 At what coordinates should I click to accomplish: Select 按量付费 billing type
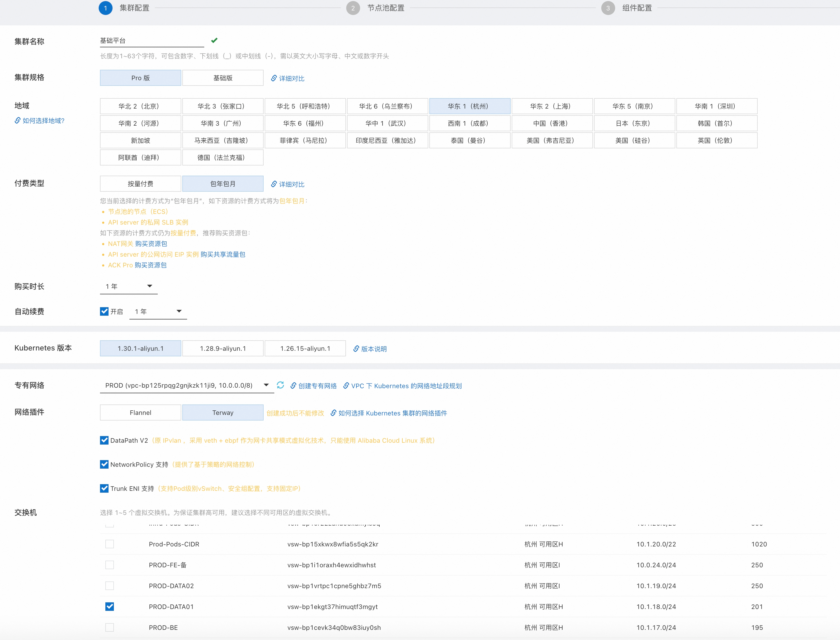141,184
